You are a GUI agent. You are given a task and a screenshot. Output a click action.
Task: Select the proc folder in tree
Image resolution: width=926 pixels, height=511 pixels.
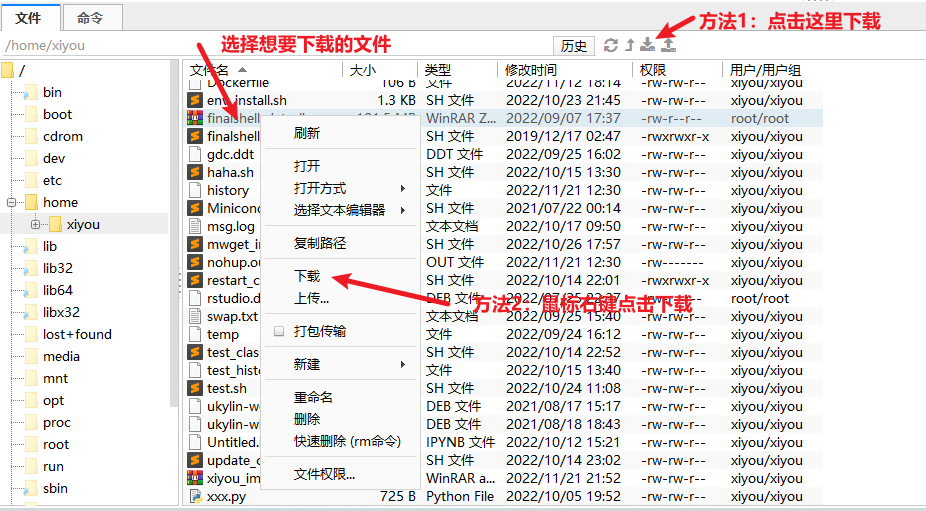tap(57, 422)
